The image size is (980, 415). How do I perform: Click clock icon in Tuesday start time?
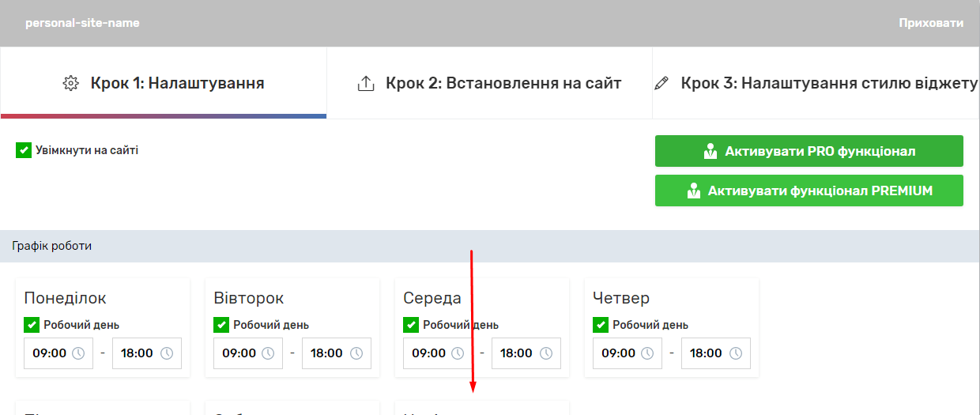268,353
